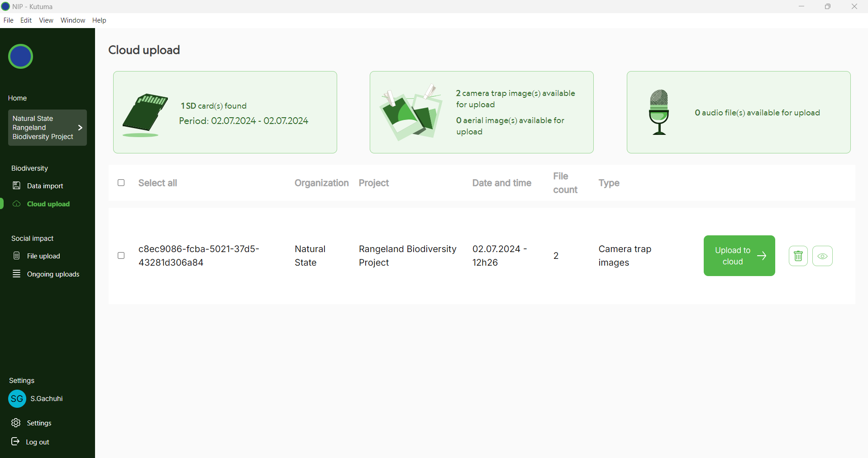Expand the Natural State project chevron

point(80,128)
